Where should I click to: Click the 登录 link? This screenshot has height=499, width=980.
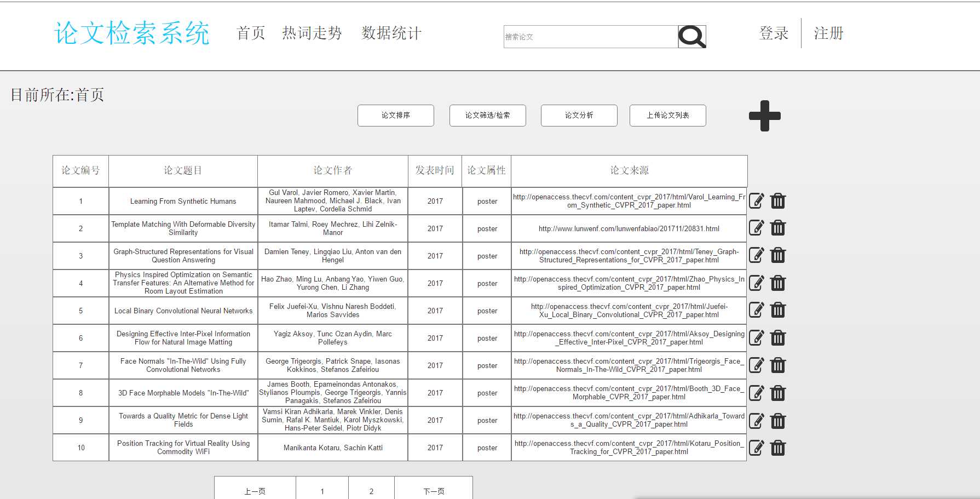[774, 33]
